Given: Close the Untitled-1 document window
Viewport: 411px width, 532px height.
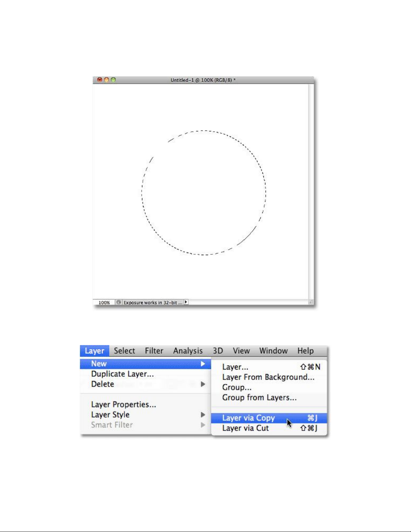Looking at the screenshot, I should point(100,80).
